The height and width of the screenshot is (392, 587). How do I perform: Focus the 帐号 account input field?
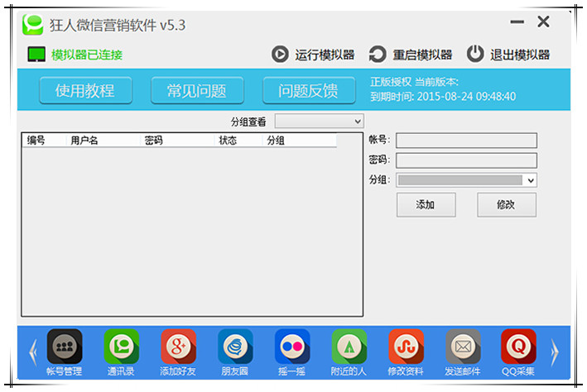point(466,141)
